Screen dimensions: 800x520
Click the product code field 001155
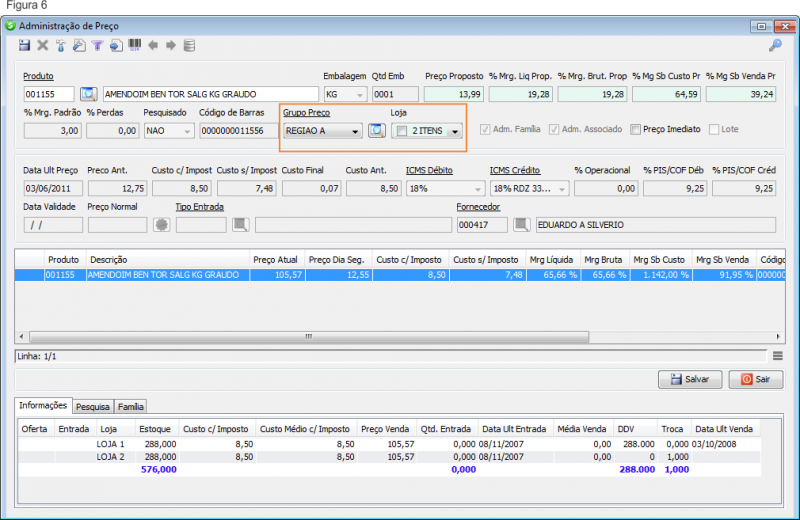click(49, 94)
